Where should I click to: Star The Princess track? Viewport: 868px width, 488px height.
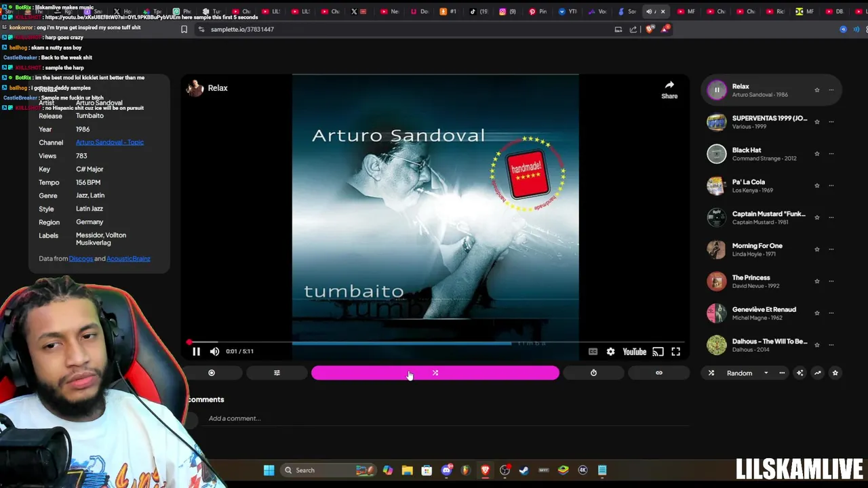(x=816, y=281)
